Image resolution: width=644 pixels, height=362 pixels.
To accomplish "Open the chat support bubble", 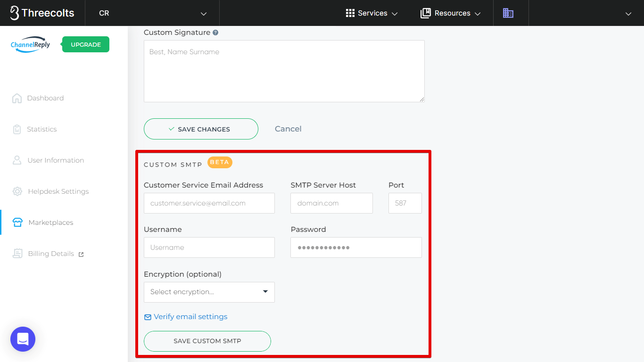I will click(23, 339).
